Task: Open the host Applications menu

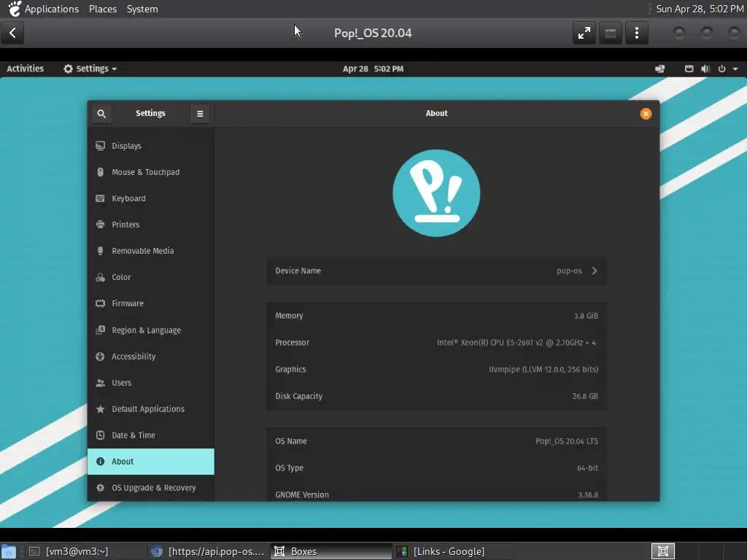Action: pyautogui.click(x=52, y=9)
